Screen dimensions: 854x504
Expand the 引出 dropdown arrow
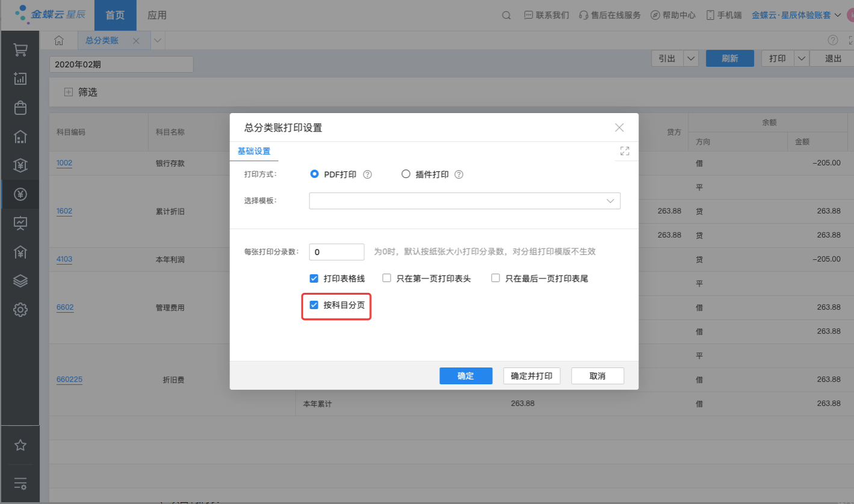click(690, 58)
